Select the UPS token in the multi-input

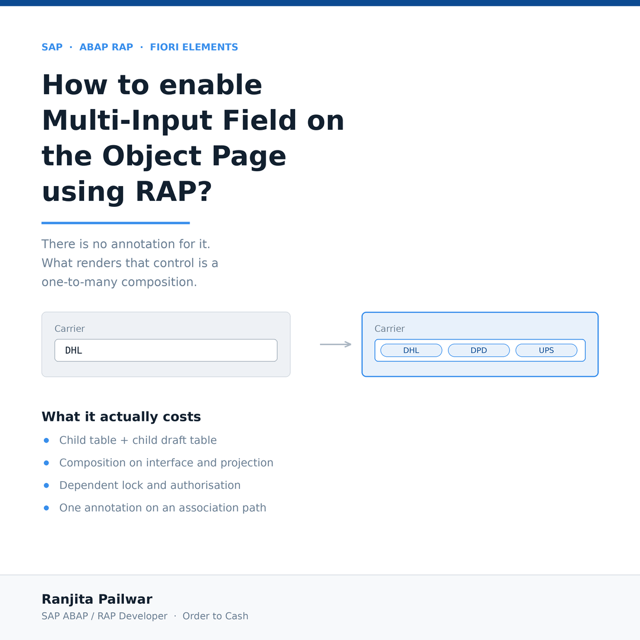click(x=546, y=350)
